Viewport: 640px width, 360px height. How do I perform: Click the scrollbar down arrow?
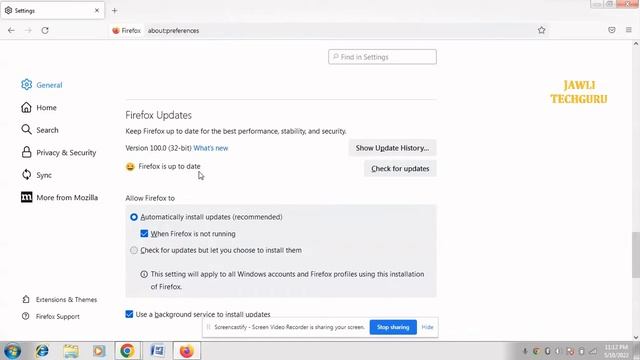[x=636, y=338]
